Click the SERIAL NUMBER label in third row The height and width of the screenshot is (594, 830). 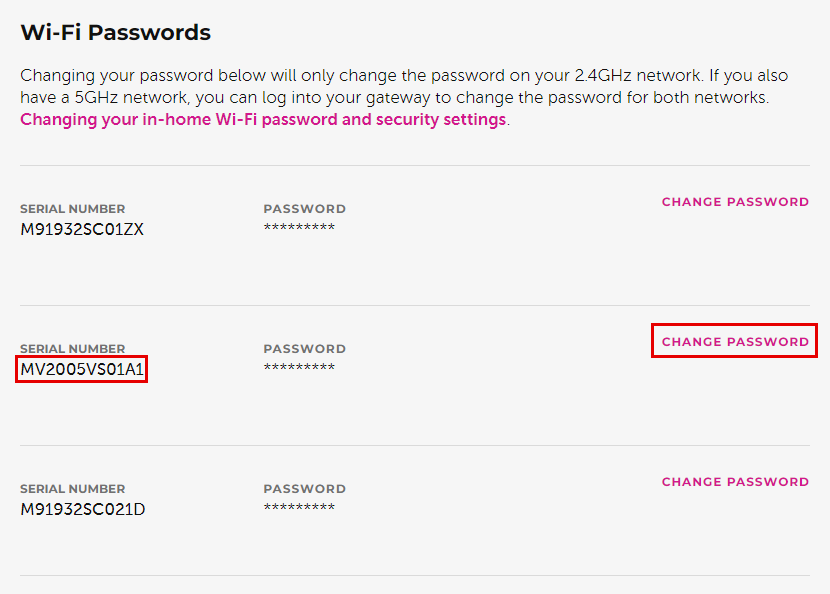click(72, 488)
